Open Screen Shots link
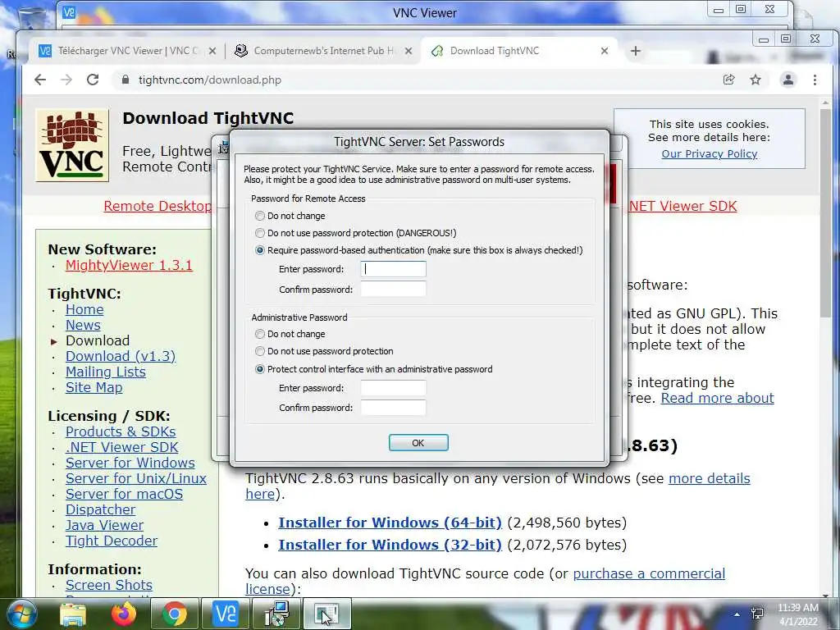 tap(109, 585)
